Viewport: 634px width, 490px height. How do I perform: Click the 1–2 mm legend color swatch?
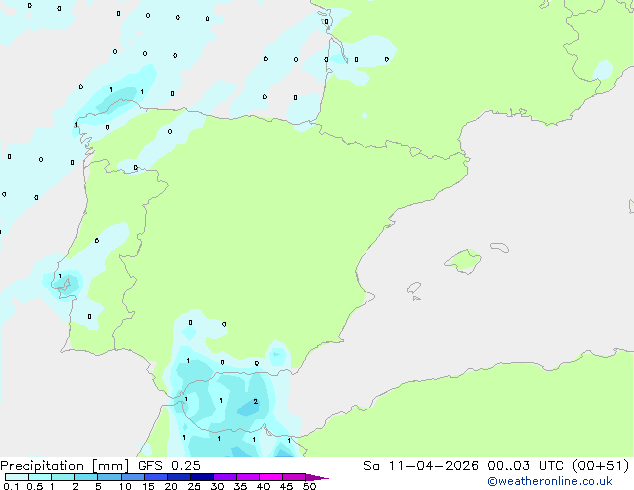(x=63, y=477)
